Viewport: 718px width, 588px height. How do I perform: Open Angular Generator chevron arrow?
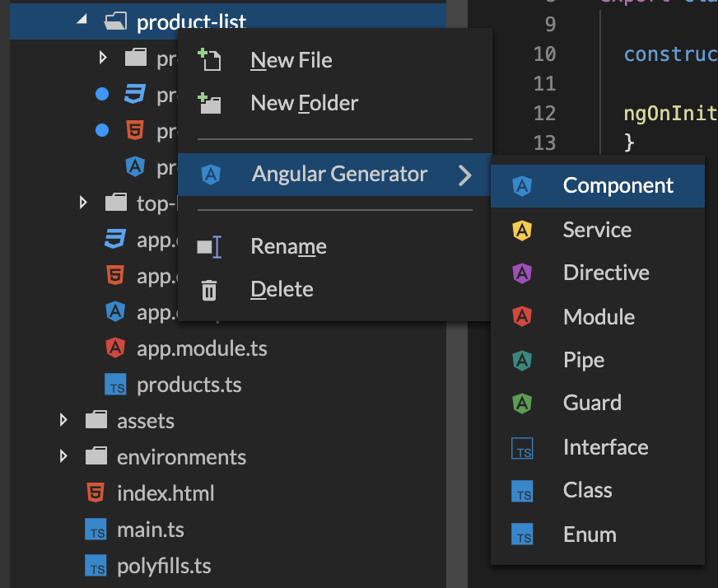[464, 175]
